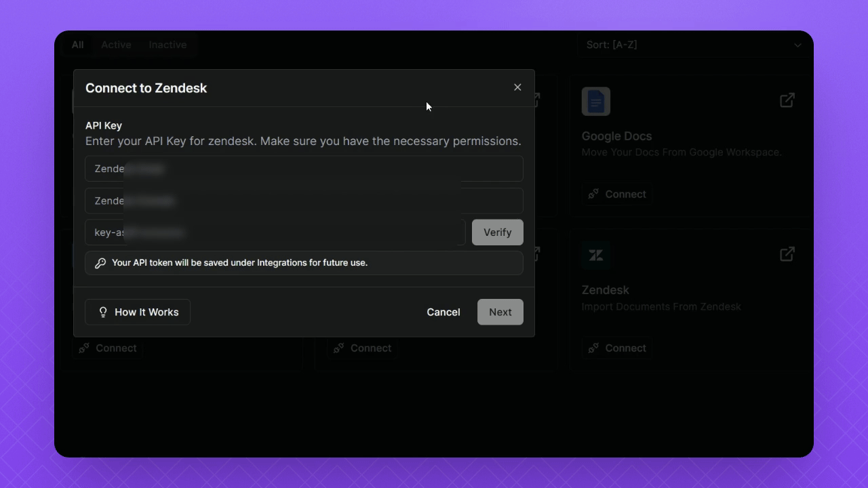
Task: Cancel the Zendesk connection dialog
Action: (443, 312)
